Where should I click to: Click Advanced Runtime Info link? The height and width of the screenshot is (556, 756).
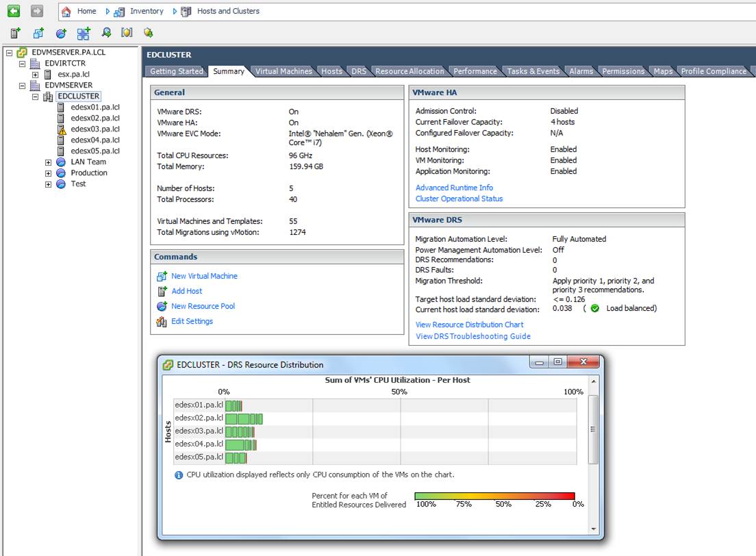pyautogui.click(x=454, y=188)
